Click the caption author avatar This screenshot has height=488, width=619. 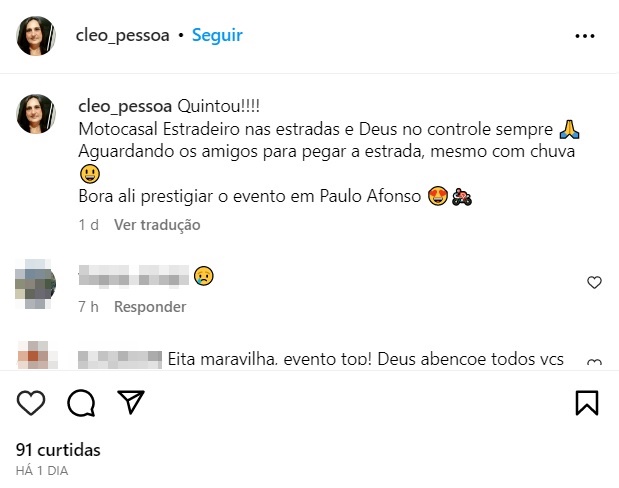[36, 114]
